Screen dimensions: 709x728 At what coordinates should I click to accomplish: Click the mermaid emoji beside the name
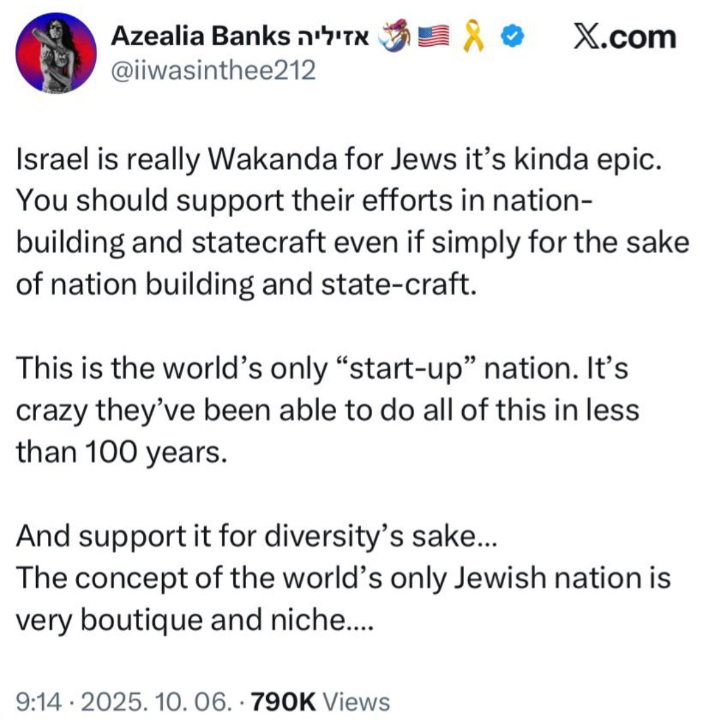pos(395,35)
